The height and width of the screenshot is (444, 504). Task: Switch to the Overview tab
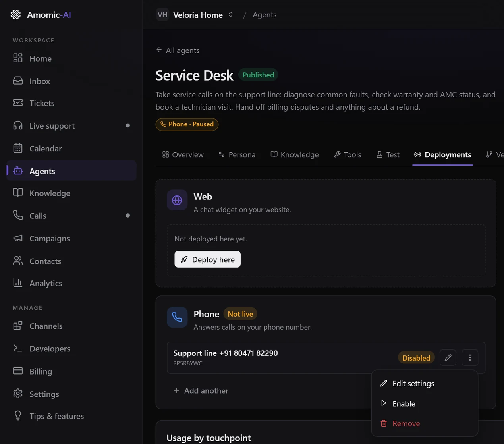click(183, 154)
